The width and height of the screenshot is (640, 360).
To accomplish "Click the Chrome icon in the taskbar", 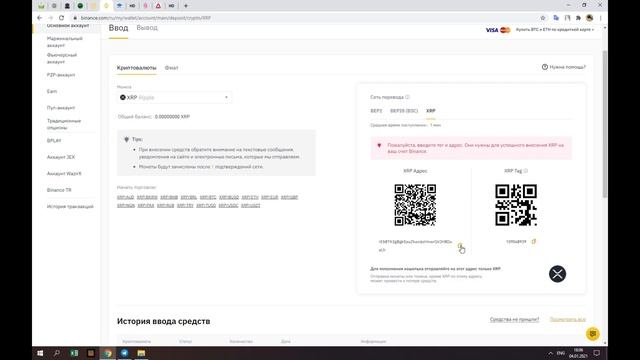I will pyautogui.click(x=108, y=353).
